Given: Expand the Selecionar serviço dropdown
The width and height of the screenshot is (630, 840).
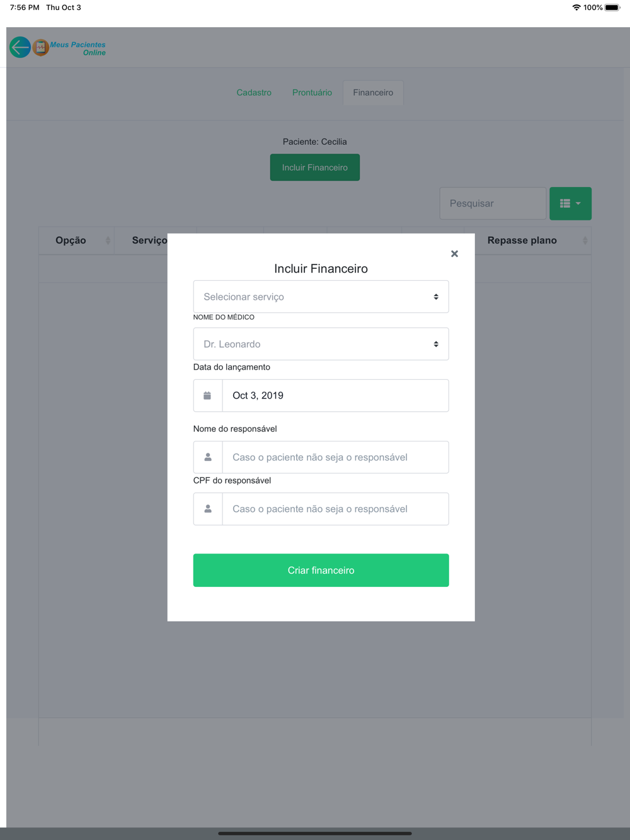Looking at the screenshot, I should pyautogui.click(x=321, y=297).
